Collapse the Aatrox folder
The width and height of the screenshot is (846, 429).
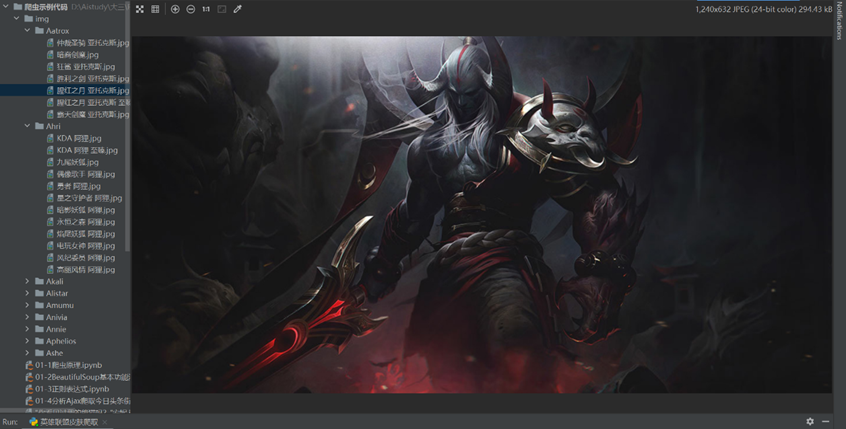tap(28, 31)
